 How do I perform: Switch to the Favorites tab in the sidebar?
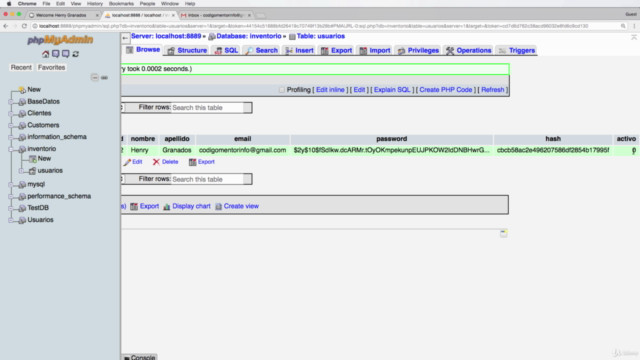pos(51,67)
